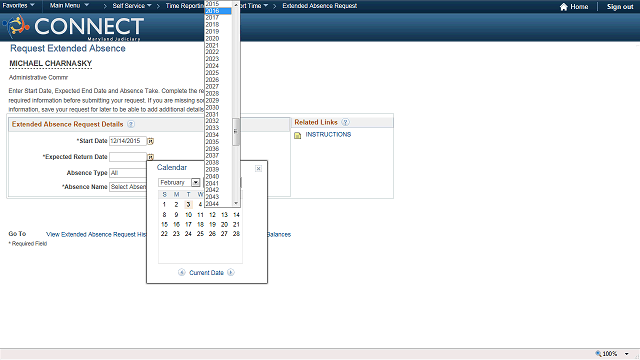Pick day 28 in the calendar
The image size is (640, 360).
click(x=236, y=234)
